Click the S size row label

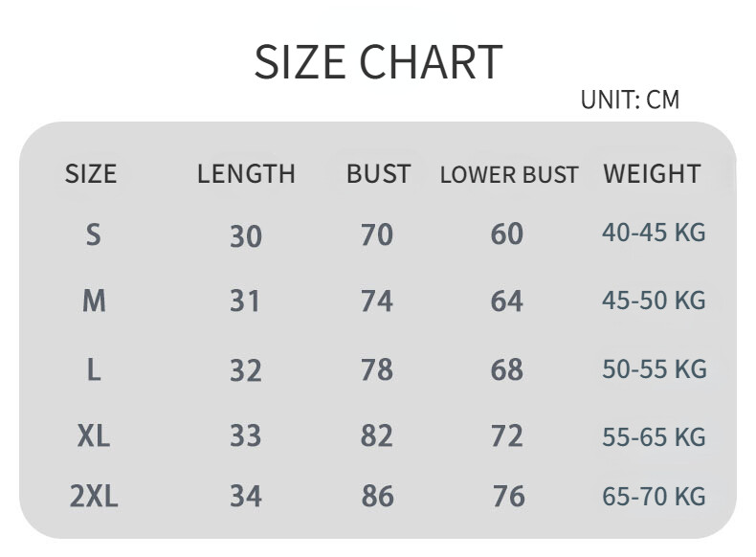(94, 234)
